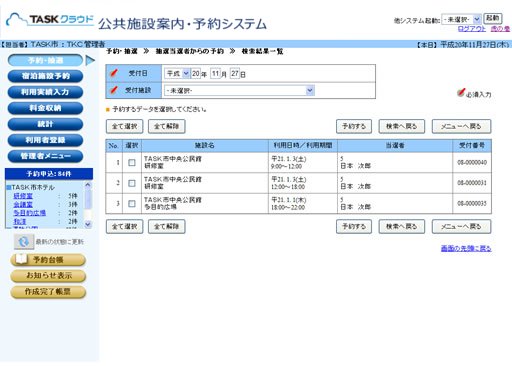Open the era dropdown showing 平成

click(x=177, y=73)
